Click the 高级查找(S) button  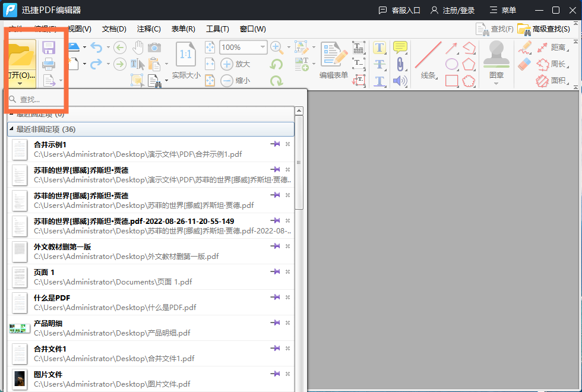point(543,29)
